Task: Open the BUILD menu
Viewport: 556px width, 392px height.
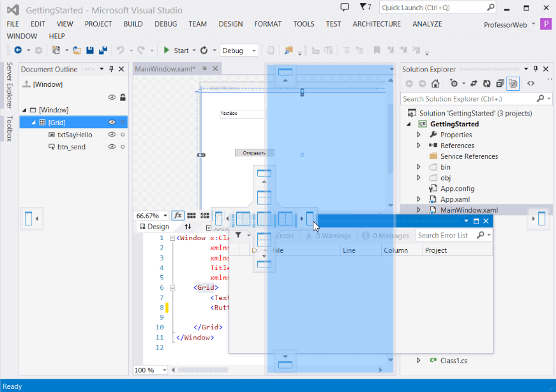Action: (x=133, y=24)
